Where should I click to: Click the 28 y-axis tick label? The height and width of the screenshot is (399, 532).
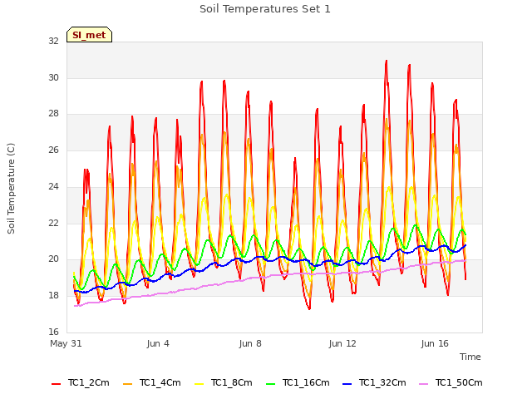point(53,114)
